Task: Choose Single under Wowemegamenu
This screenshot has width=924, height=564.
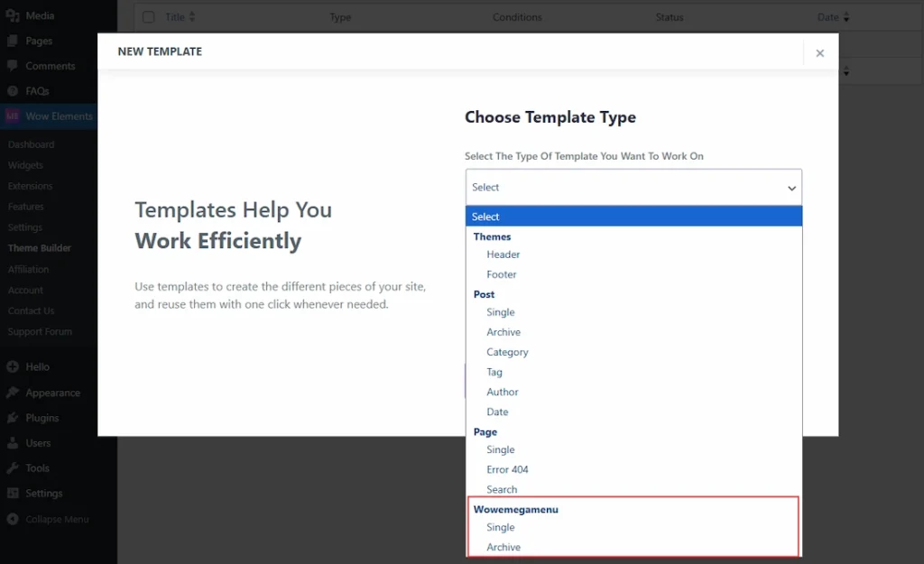Action: pyautogui.click(x=501, y=528)
